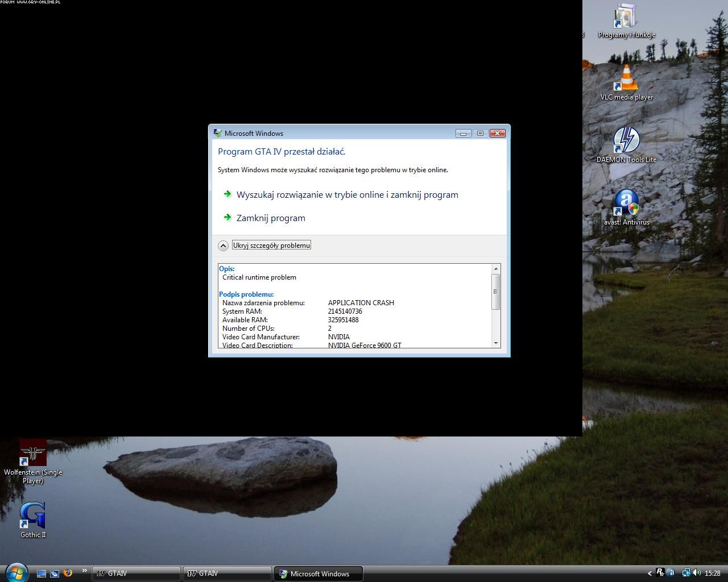Click Switch between windows quick launch icon
This screenshot has width=728, height=582.
55,573
